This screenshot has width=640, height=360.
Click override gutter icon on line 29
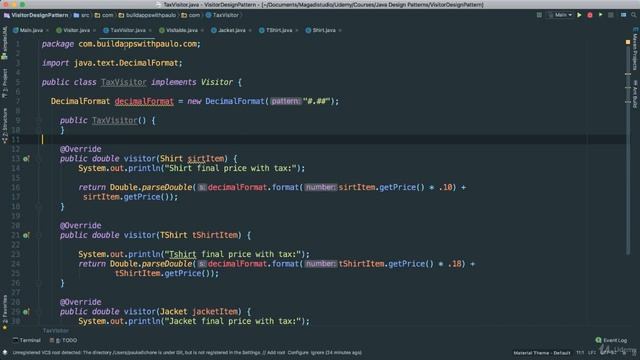pos(26,311)
